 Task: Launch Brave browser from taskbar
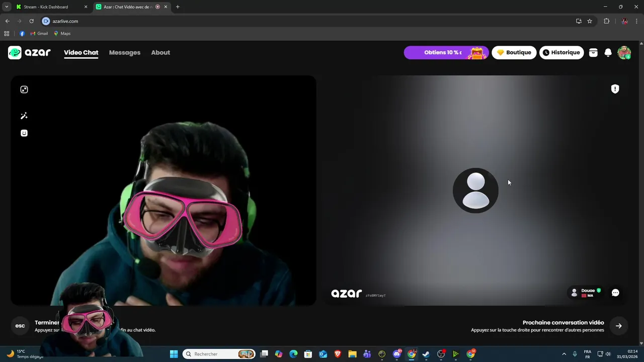pyautogui.click(x=338, y=354)
